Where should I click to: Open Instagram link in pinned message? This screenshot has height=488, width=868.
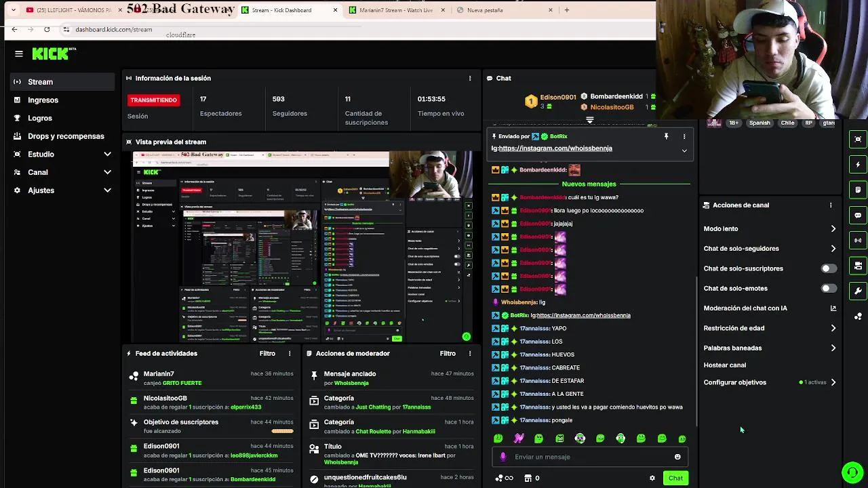tap(555, 148)
